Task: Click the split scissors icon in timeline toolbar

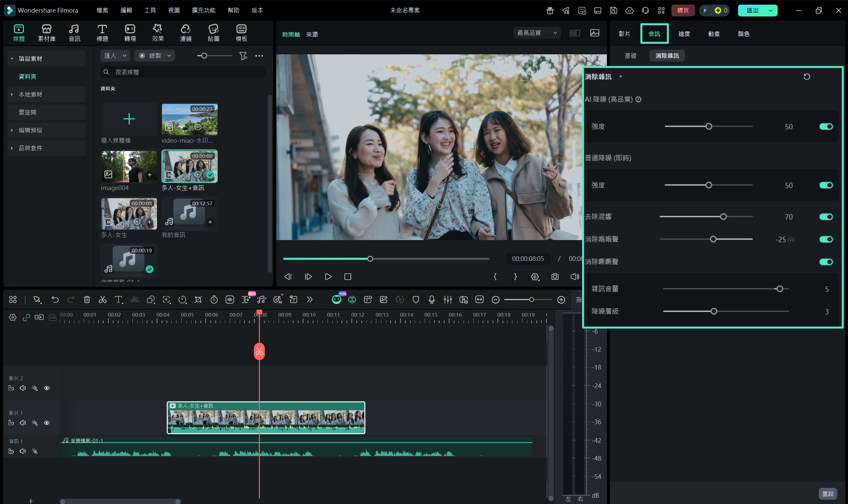Action: 102,300
